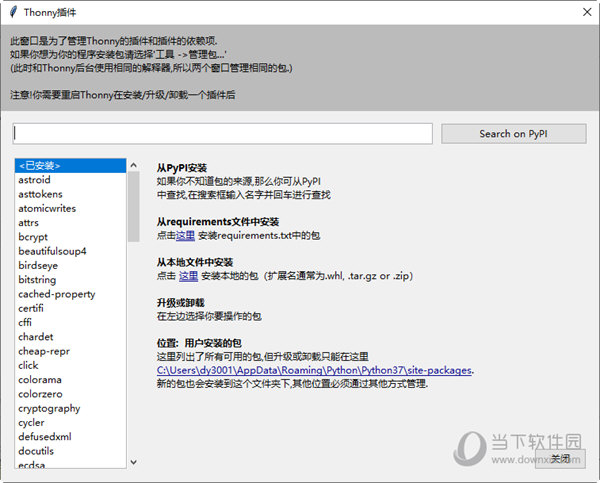The width and height of the screenshot is (600, 483).
Task: Select cached-property in the list
Action: click(70, 294)
